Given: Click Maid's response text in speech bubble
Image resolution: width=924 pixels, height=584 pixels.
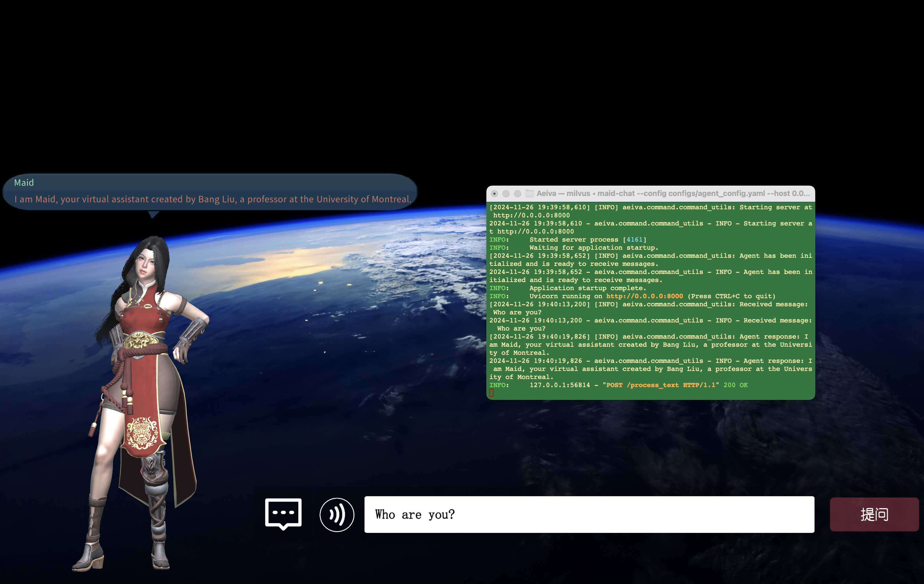Looking at the screenshot, I should coord(212,199).
